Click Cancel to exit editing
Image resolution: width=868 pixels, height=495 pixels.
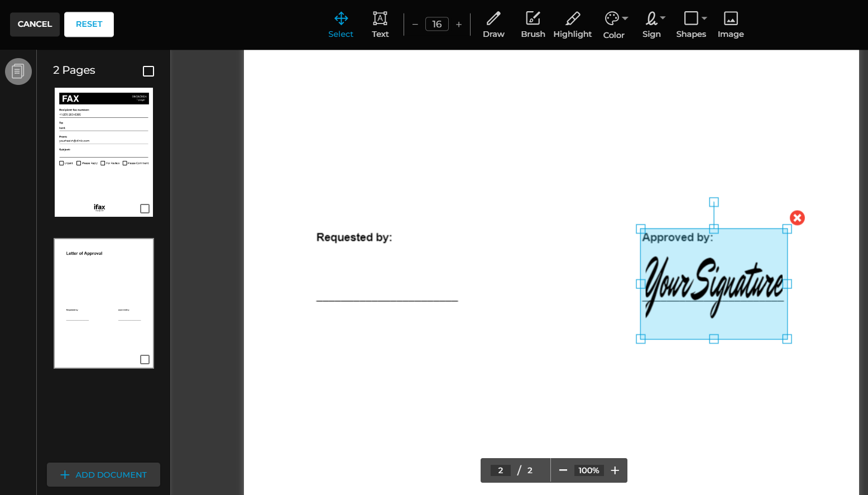click(x=35, y=24)
